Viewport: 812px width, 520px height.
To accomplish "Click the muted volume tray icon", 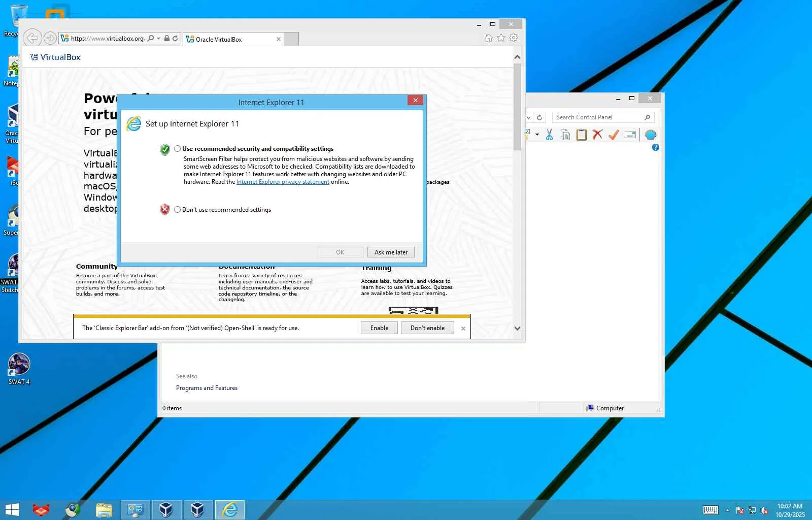I will coord(764,510).
